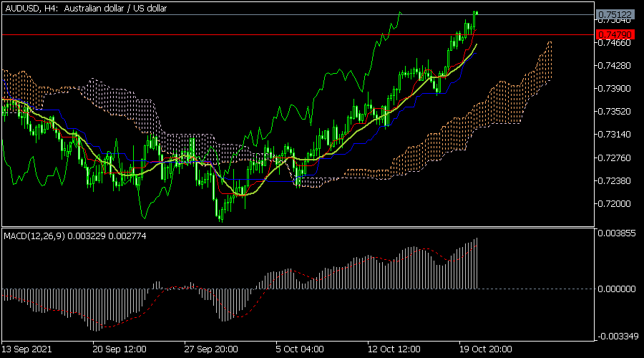Click the MACD(12,26,9) indicator label
This screenshot has width=644, height=358.
point(74,236)
